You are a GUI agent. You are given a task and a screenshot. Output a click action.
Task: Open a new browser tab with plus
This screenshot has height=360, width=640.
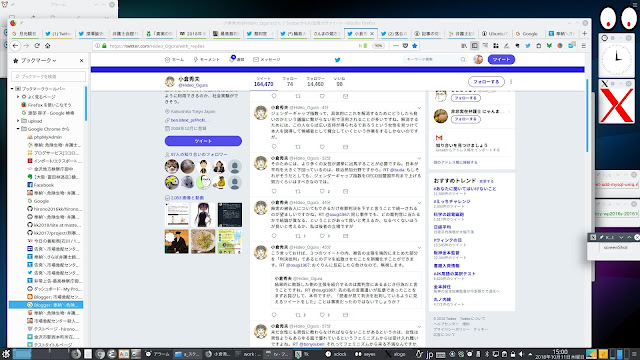(x=584, y=33)
